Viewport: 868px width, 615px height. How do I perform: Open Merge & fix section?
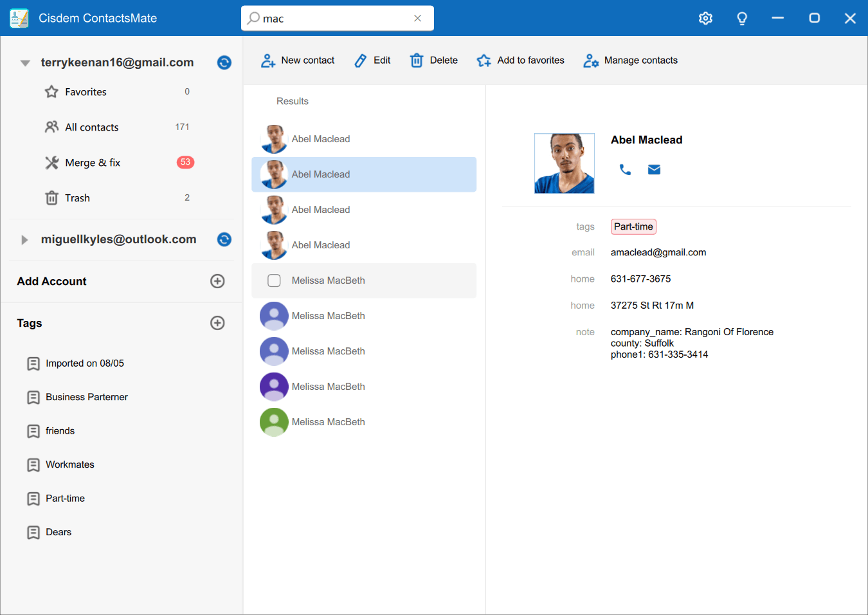click(93, 163)
